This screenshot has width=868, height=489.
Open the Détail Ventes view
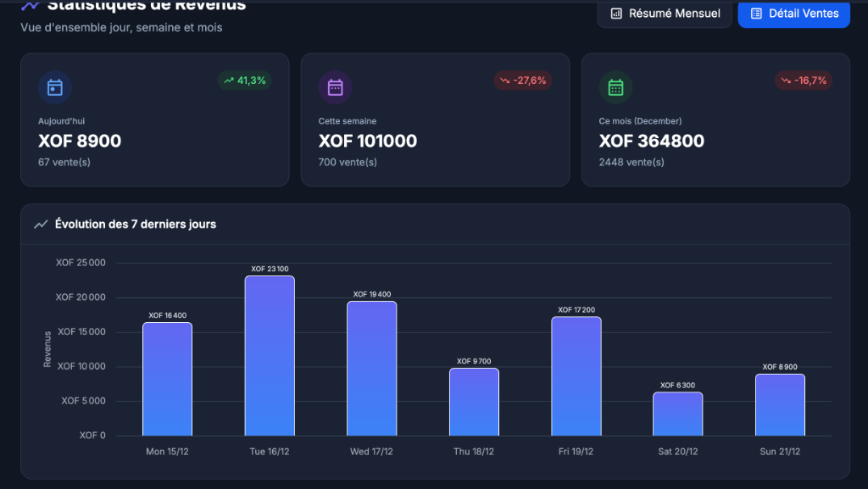pos(793,14)
